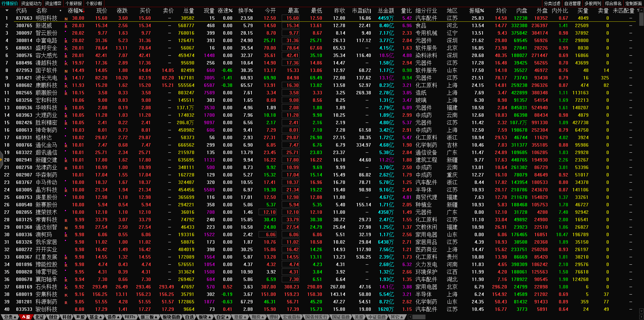
Task: Sort by 涨幅% column header
Action: click(x=75, y=11)
